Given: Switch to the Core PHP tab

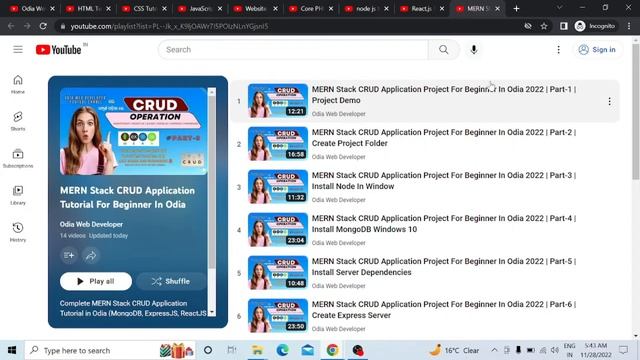Looking at the screenshot, I should (x=311, y=9).
